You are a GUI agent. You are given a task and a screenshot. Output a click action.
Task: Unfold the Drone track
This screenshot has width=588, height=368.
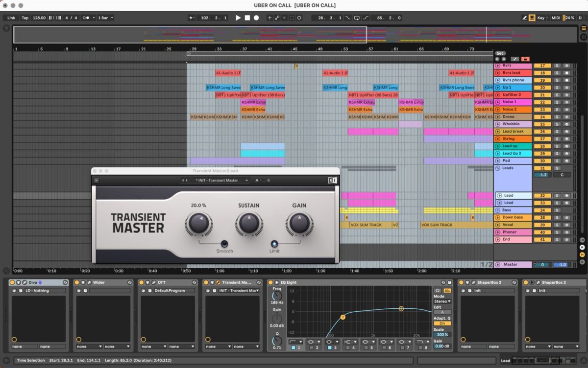pos(498,117)
